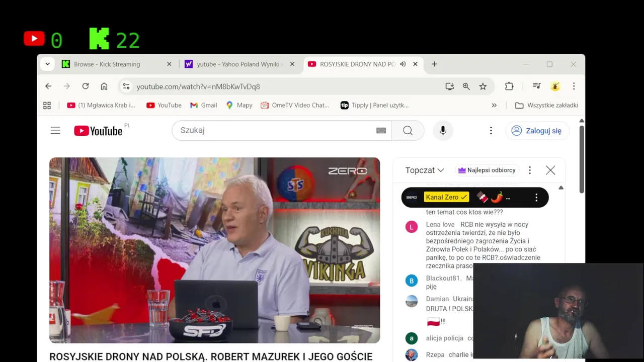Click the alicja policja chat username
The image size is (644, 362).
click(x=445, y=338)
